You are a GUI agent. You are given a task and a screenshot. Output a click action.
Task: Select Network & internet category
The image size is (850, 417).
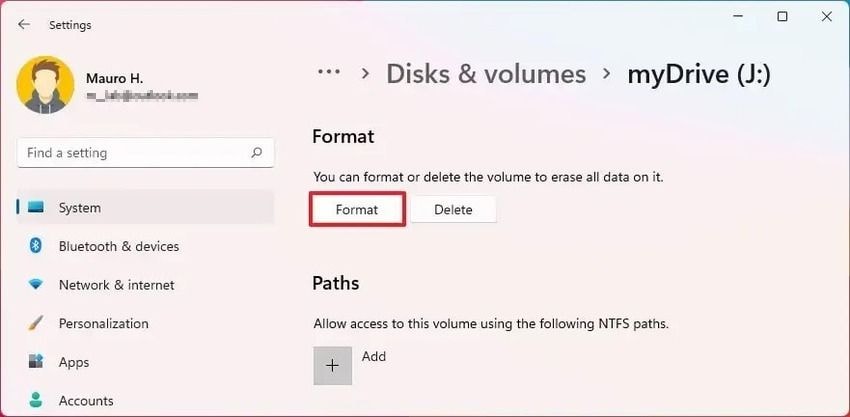click(116, 285)
